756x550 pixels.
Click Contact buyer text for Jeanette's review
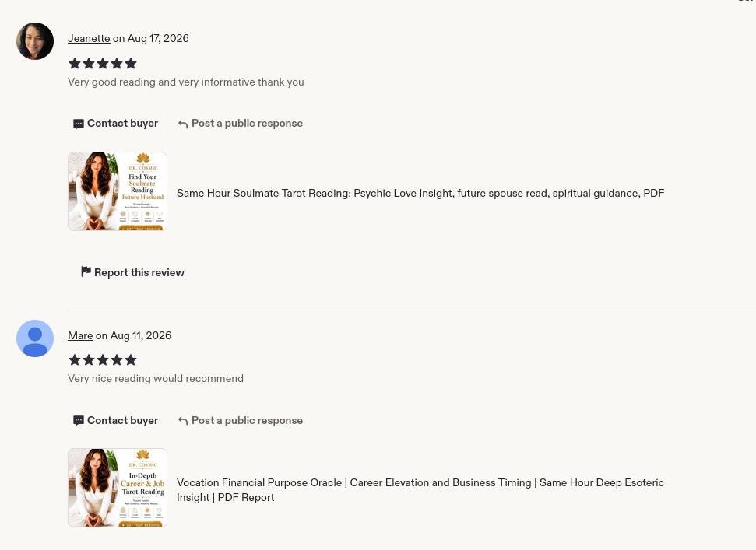pos(122,123)
